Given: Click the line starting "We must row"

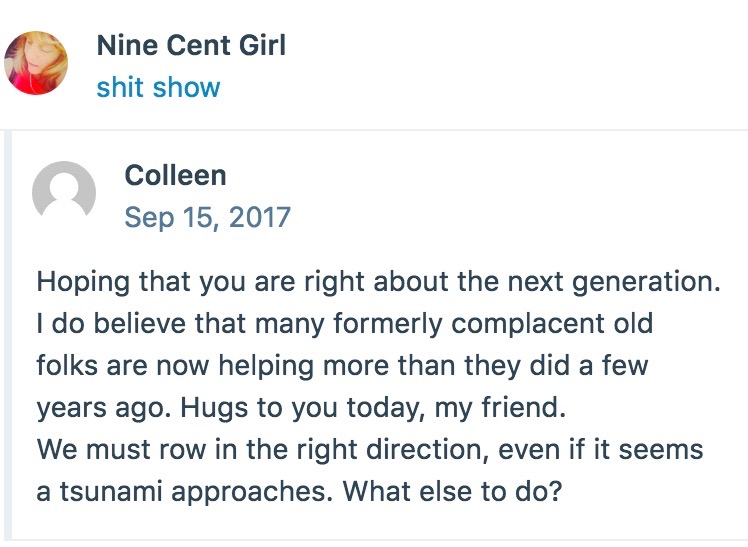Looking at the screenshot, I should pos(370,449).
